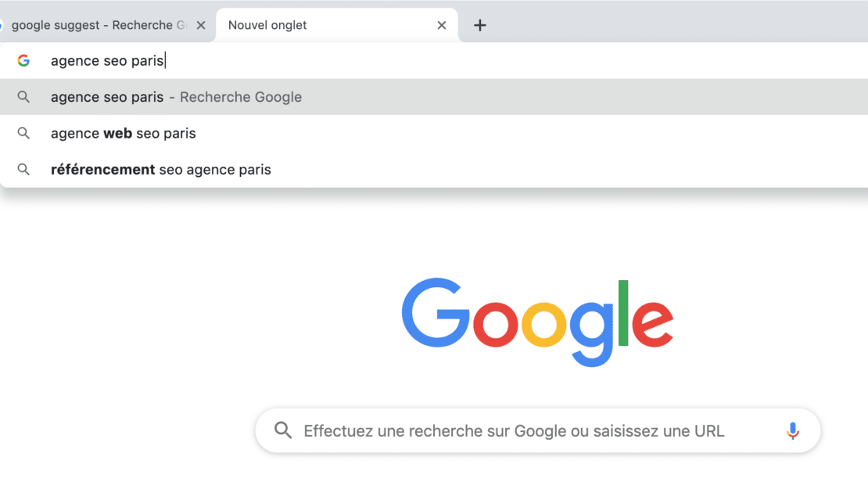Image resolution: width=868 pixels, height=493 pixels.
Task: Click magnifier icon beside "référencement seo agence paris"
Action: tap(23, 169)
